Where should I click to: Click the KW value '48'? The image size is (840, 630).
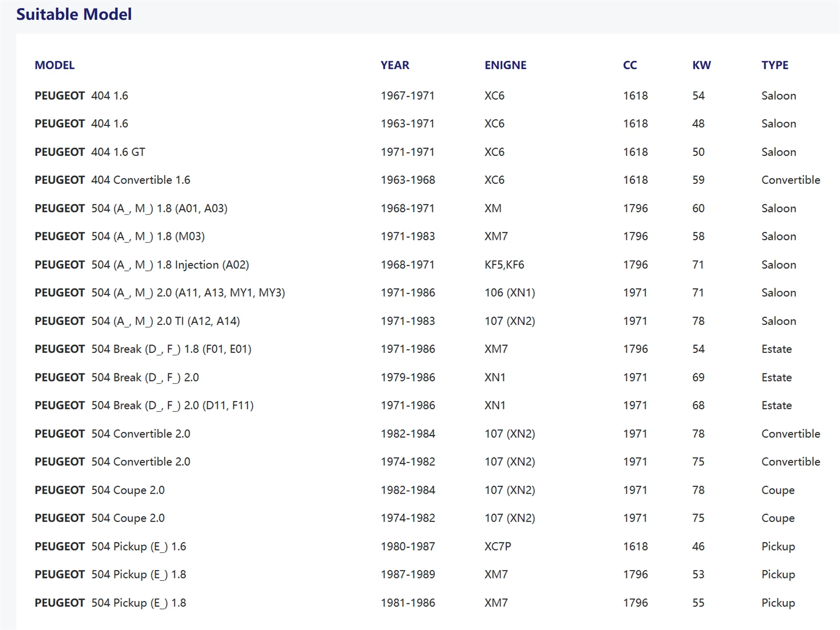point(698,124)
